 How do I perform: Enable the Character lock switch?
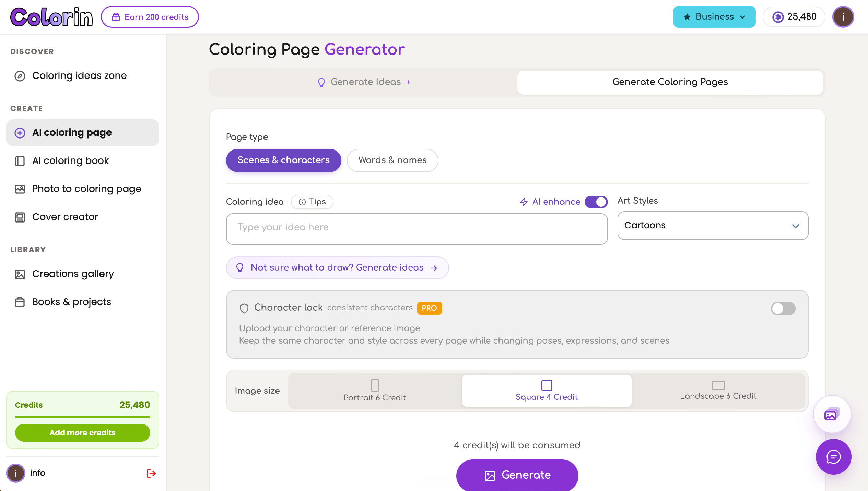tap(783, 308)
